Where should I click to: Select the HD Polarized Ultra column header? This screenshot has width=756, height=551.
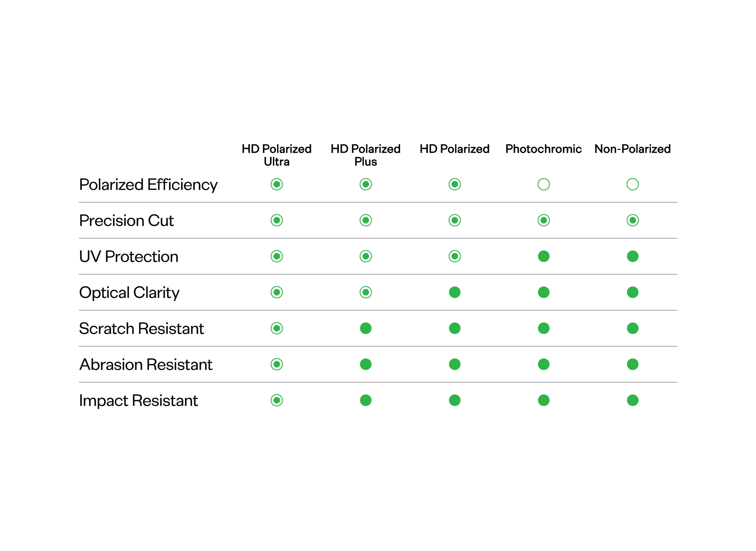click(277, 155)
